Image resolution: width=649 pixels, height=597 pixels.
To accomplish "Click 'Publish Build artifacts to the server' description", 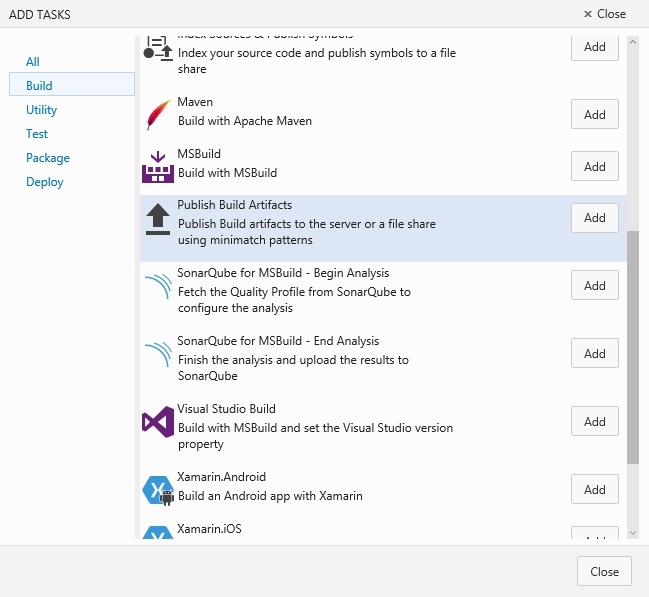I will 307,232.
